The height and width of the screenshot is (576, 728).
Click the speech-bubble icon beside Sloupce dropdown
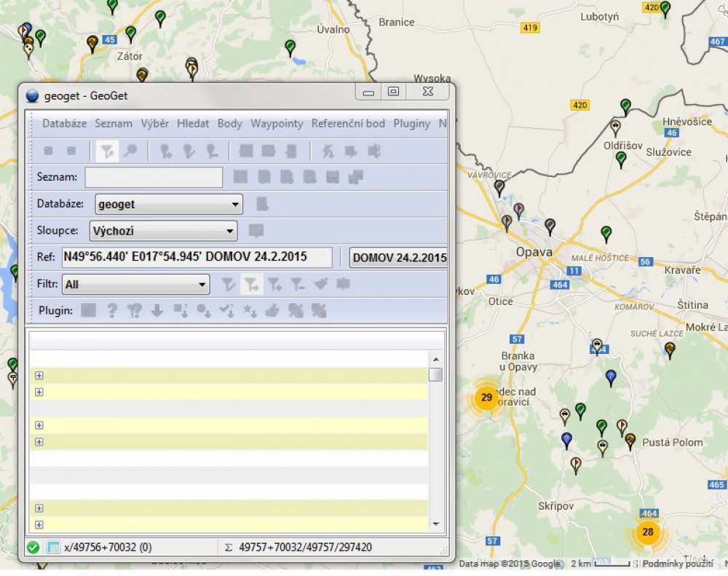(x=256, y=230)
